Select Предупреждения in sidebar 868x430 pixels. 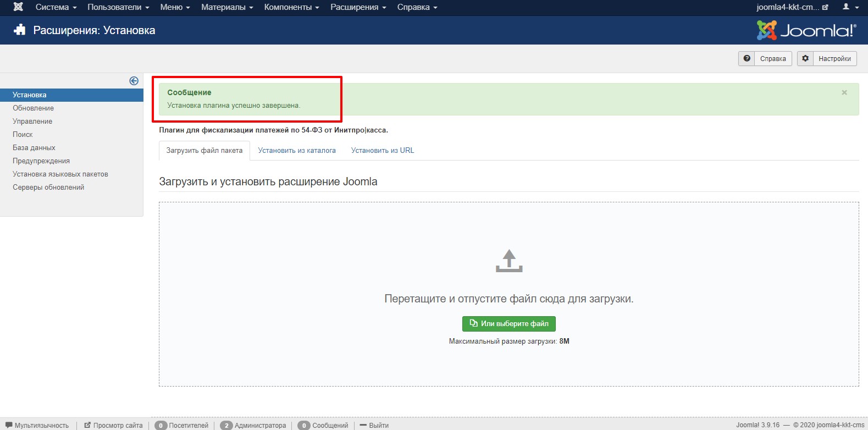point(41,161)
